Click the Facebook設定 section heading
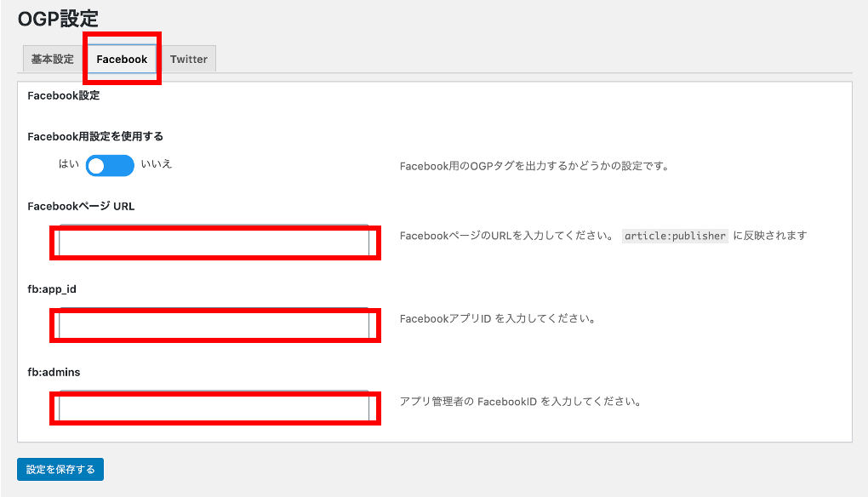868x497 pixels. (64, 95)
